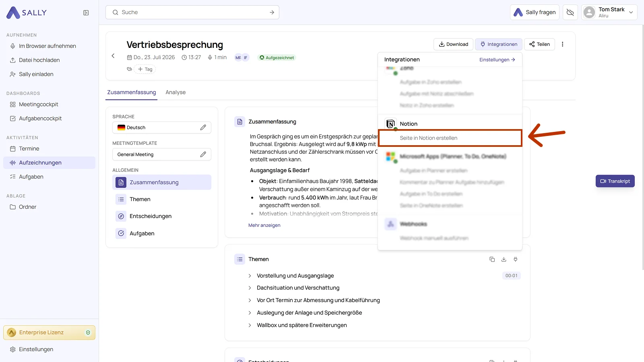
Task: Select Aufgaben in the Allgemein list
Action: pyautogui.click(x=162, y=233)
